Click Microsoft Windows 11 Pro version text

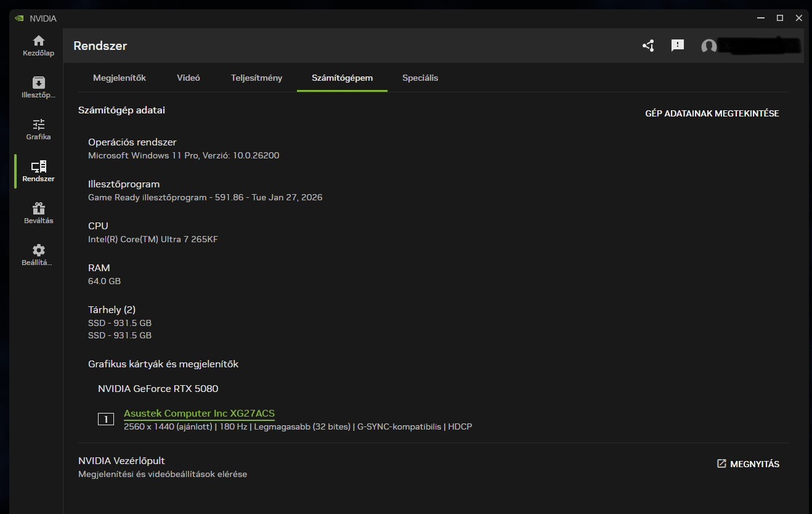[x=184, y=155]
